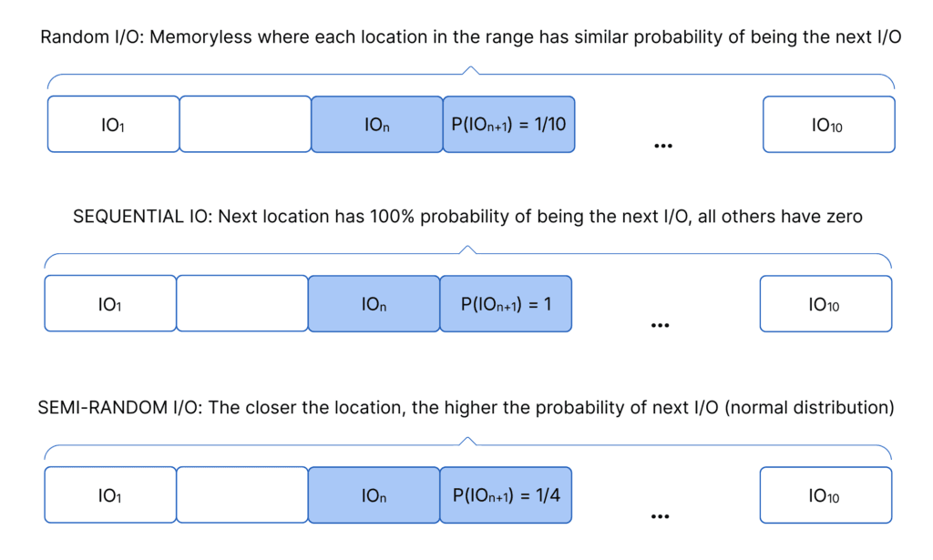
Task: Click the IO1 box in the Sequential IO row
Action: (x=110, y=303)
